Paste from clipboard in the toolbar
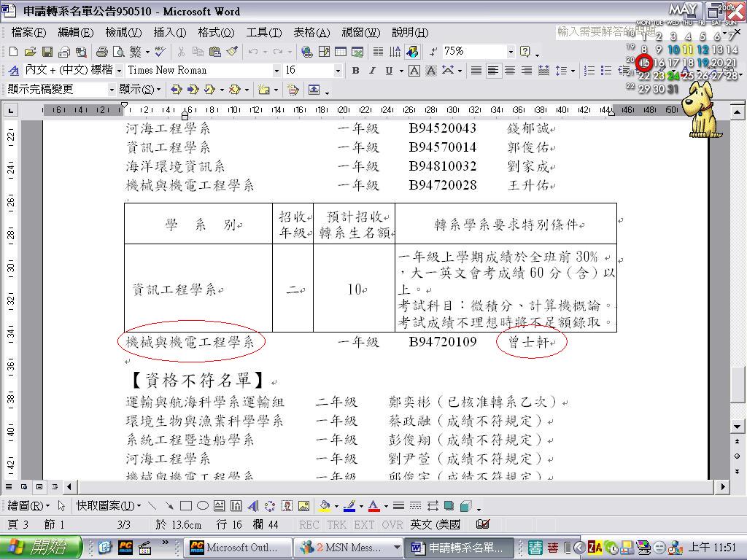This screenshot has height=560, width=747. coord(215,52)
